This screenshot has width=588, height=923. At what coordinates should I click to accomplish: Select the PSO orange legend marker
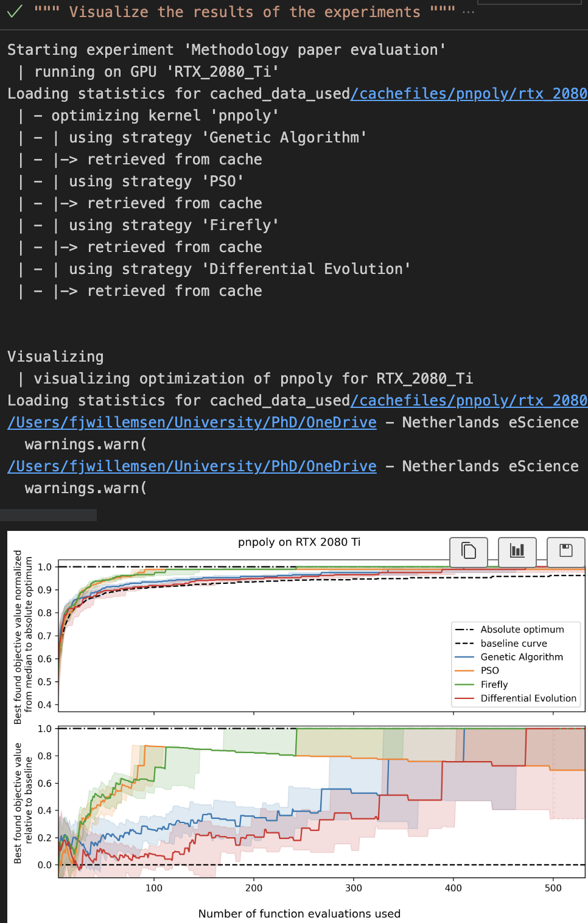pos(463,670)
